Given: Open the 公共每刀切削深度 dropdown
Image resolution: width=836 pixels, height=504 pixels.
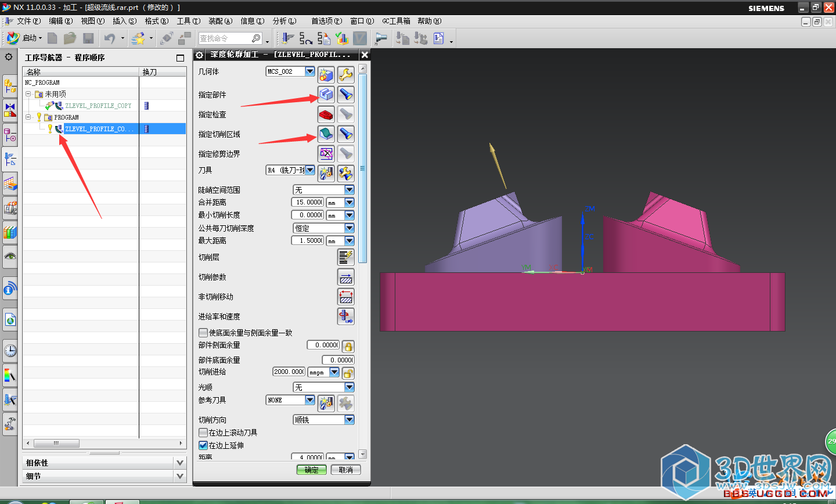Looking at the screenshot, I should tap(349, 228).
